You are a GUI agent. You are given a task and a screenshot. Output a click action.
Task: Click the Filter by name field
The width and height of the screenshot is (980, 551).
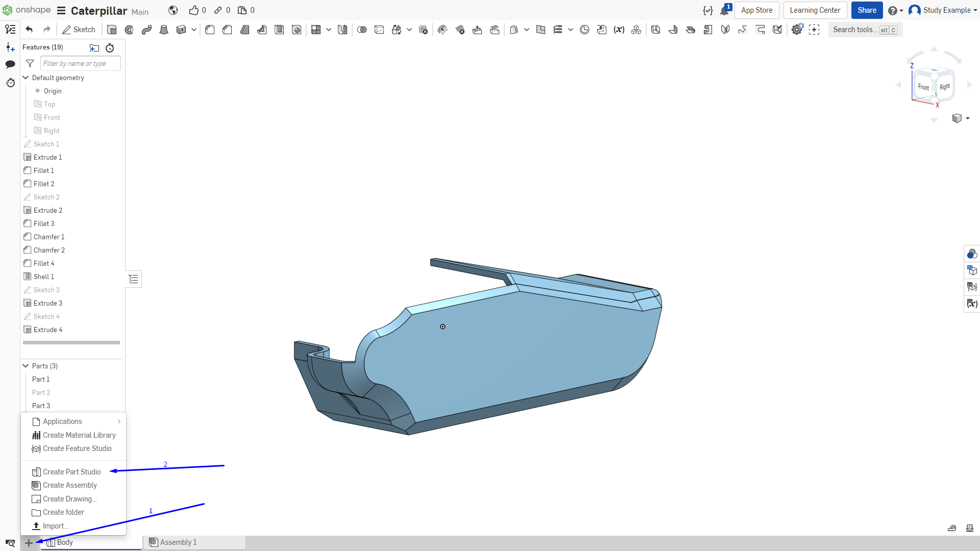(81, 63)
